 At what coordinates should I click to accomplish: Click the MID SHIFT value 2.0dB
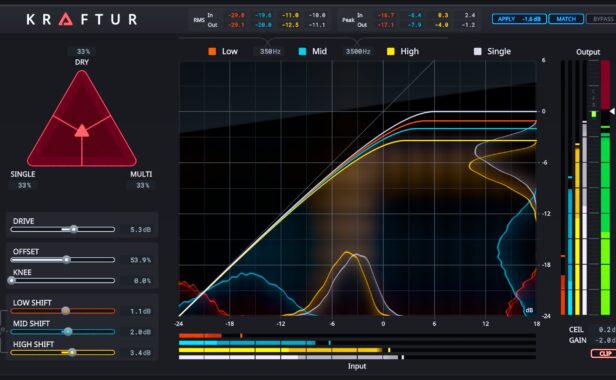tap(140, 332)
